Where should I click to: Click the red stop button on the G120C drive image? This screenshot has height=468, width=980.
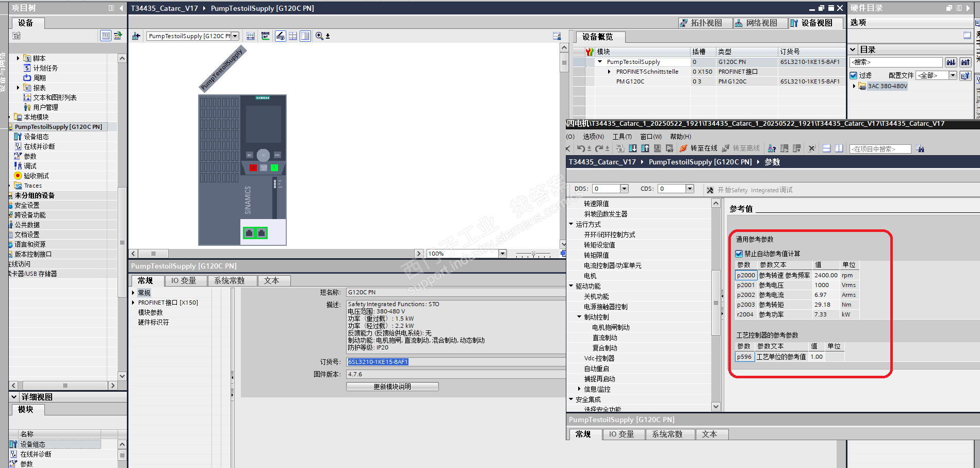pyautogui.click(x=253, y=168)
